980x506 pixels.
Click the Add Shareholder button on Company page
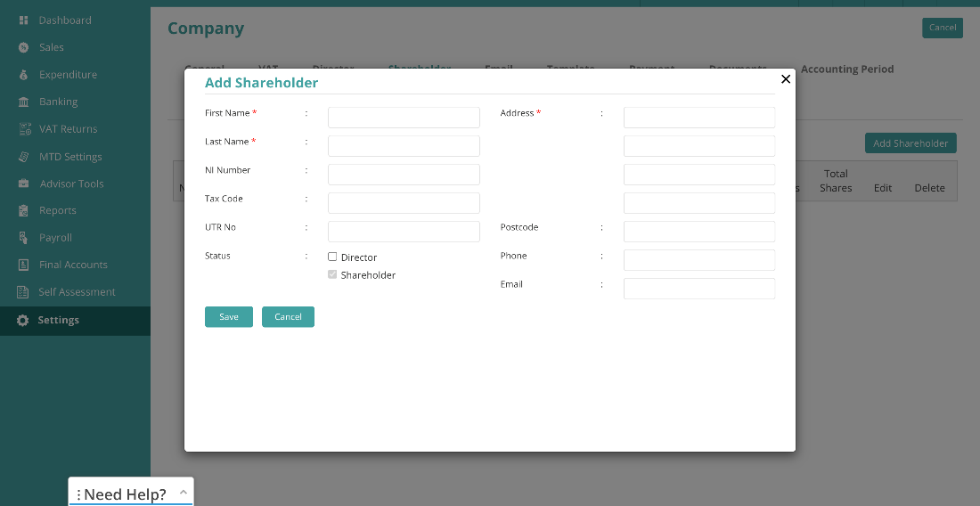pos(911,143)
